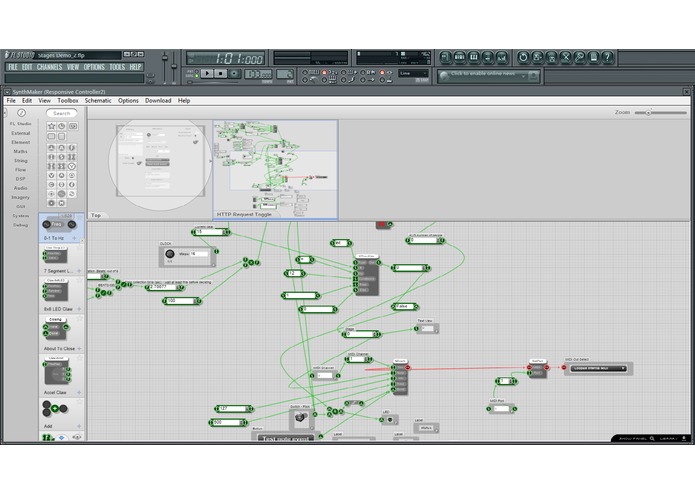The height and width of the screenshot is (494, 695).
Task: Click plus next to 8x8 LED Claw
Action: (x=79, y=309)
